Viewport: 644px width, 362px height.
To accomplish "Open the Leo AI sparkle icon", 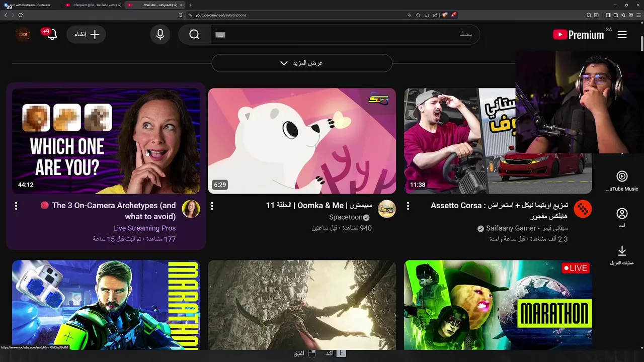I will (623, 15).
